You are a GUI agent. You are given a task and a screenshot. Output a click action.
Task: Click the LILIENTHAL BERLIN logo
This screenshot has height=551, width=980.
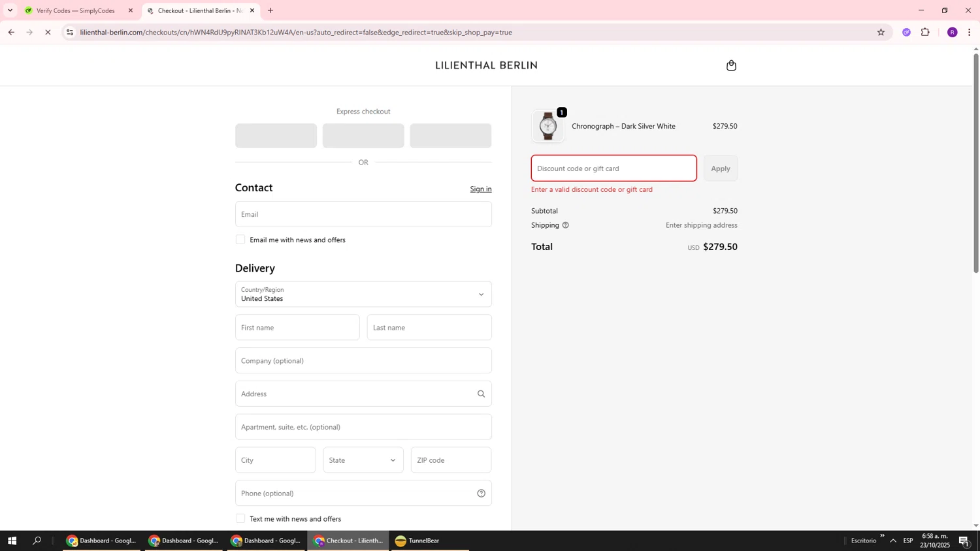point(487,65)
